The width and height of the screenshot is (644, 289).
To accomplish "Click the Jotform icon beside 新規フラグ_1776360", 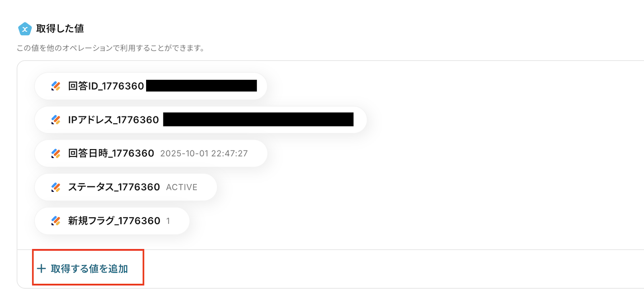I will 56,221.
